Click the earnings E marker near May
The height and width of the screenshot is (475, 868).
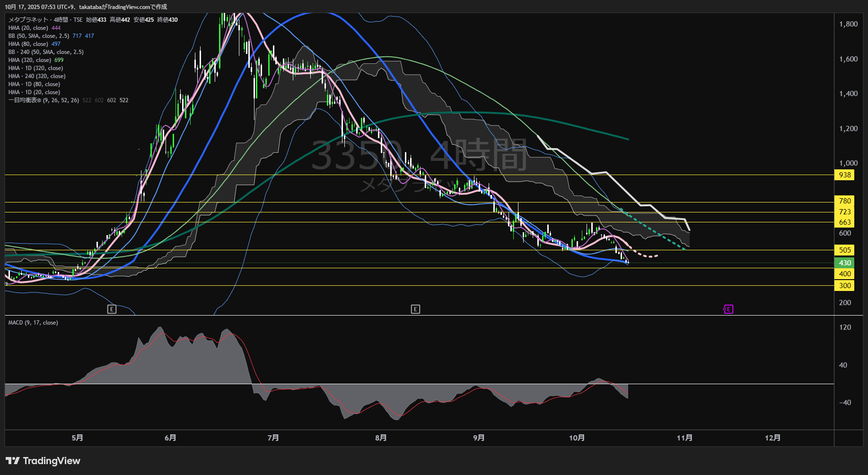pos(112,309)
